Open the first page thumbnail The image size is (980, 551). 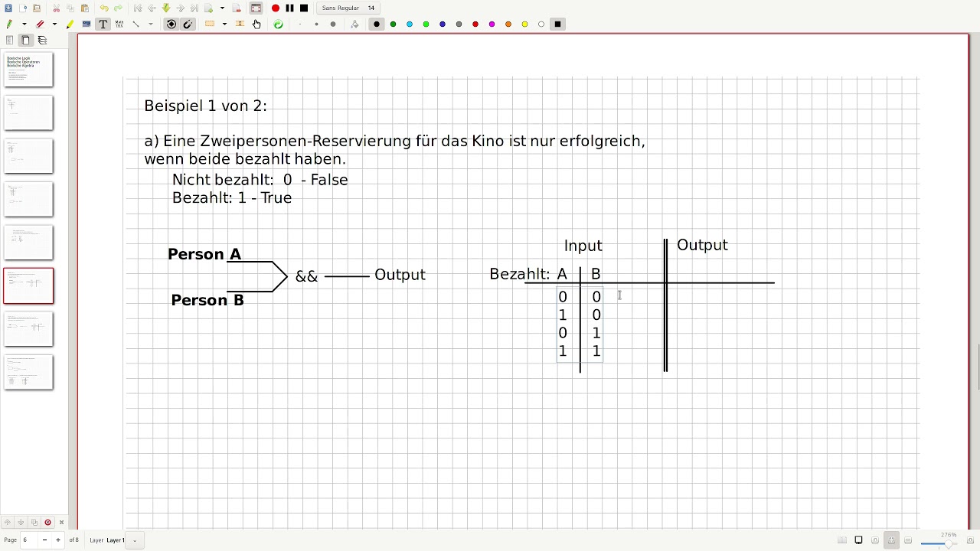click(28, 70)
